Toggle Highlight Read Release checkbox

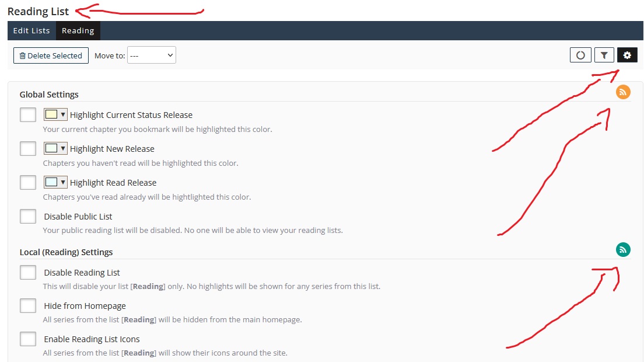tap(28, 183)
